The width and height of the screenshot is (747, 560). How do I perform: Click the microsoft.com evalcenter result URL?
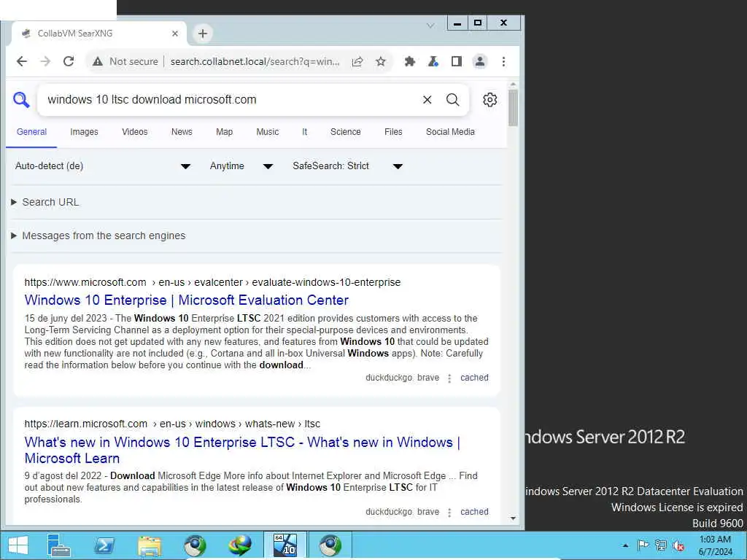212,282
